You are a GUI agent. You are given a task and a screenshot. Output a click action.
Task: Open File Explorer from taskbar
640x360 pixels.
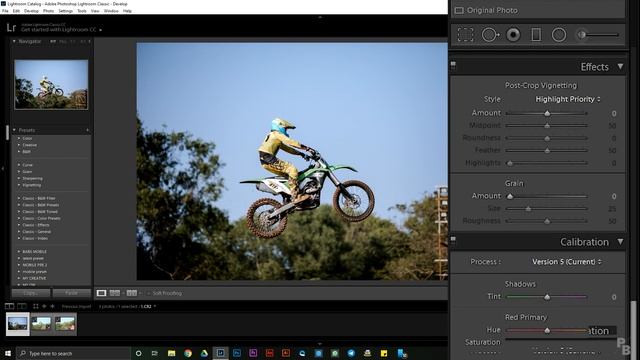point(171,353)
